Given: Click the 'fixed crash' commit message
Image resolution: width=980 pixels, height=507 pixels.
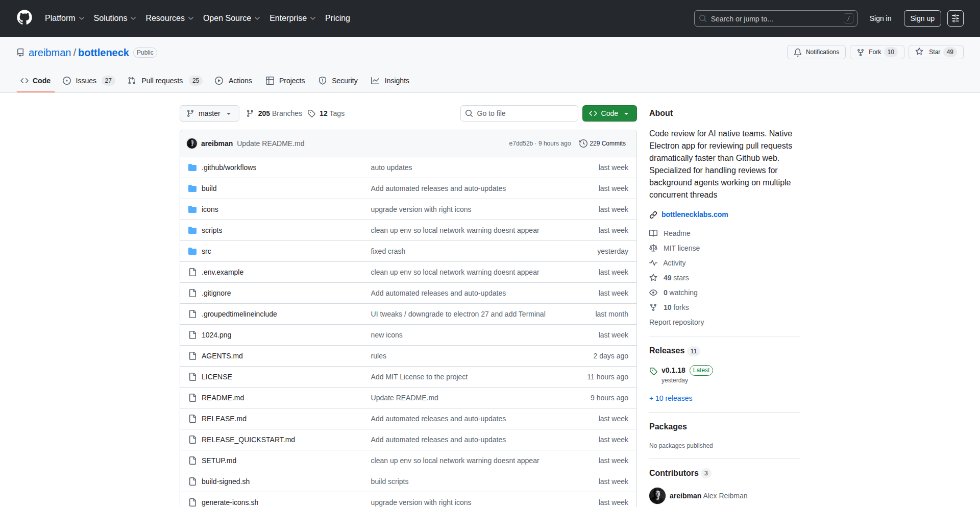Looking at the screenshot, I should (388, 251).
